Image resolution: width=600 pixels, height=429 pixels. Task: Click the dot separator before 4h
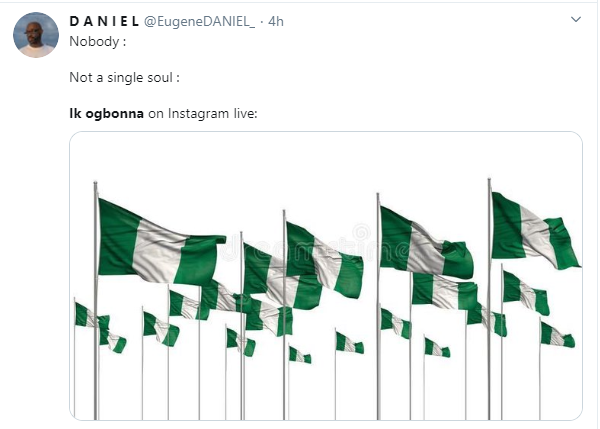261,20
